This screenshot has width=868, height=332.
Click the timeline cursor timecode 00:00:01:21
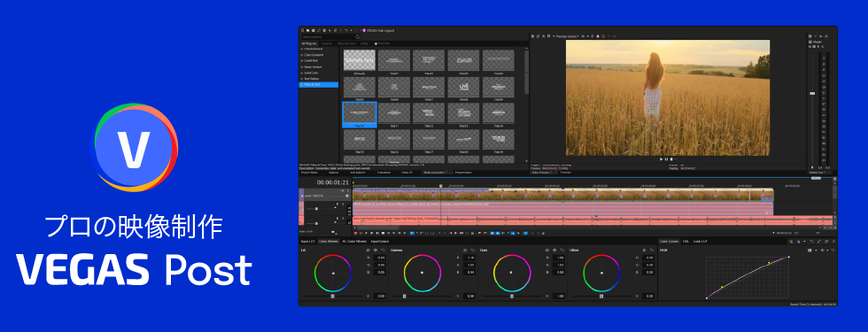[x=333, y=182]
